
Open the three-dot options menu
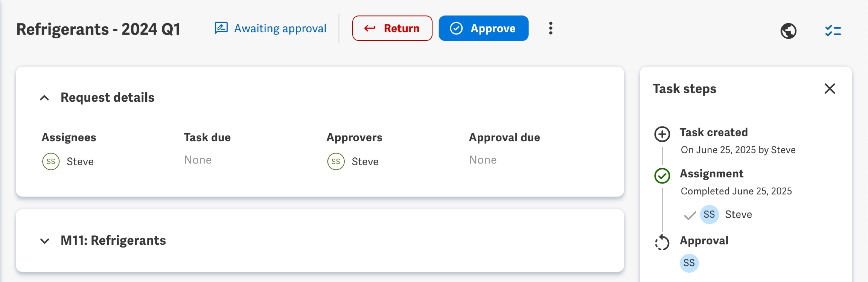tap(551, 28)
